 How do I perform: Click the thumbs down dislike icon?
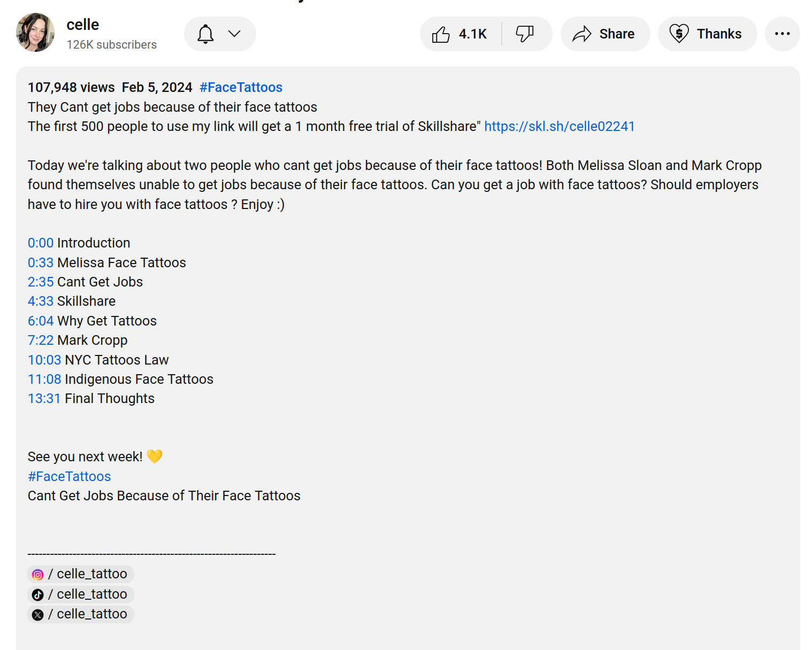coord(525,34)
